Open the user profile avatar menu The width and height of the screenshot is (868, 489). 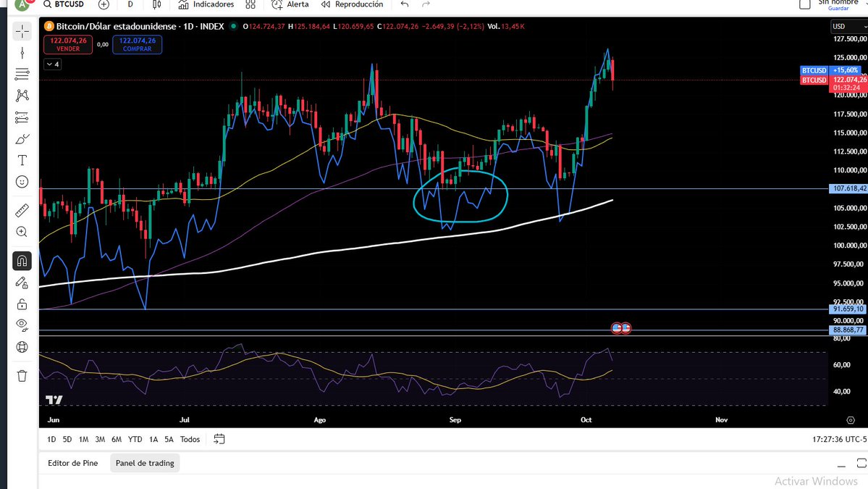click(22, 4)
